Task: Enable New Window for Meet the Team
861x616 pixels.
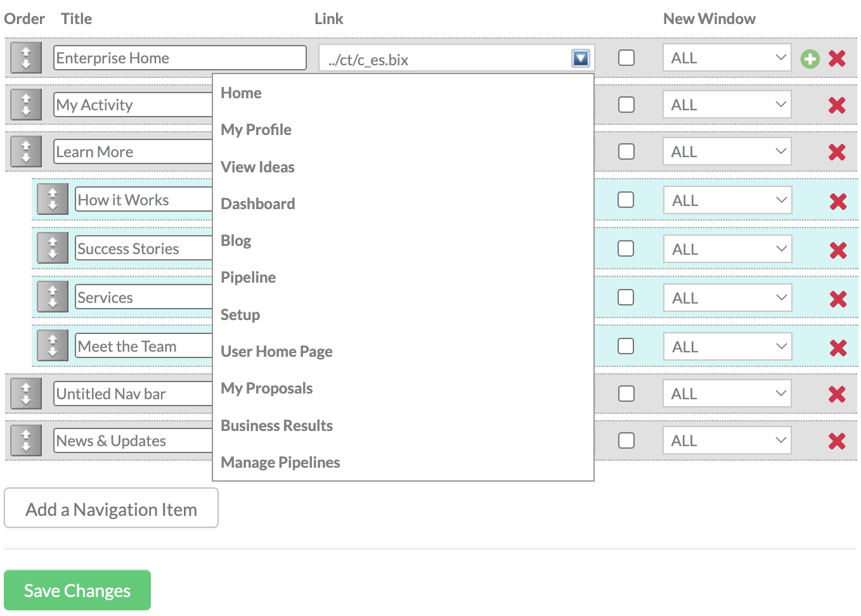Action: [x=626, y=346]
